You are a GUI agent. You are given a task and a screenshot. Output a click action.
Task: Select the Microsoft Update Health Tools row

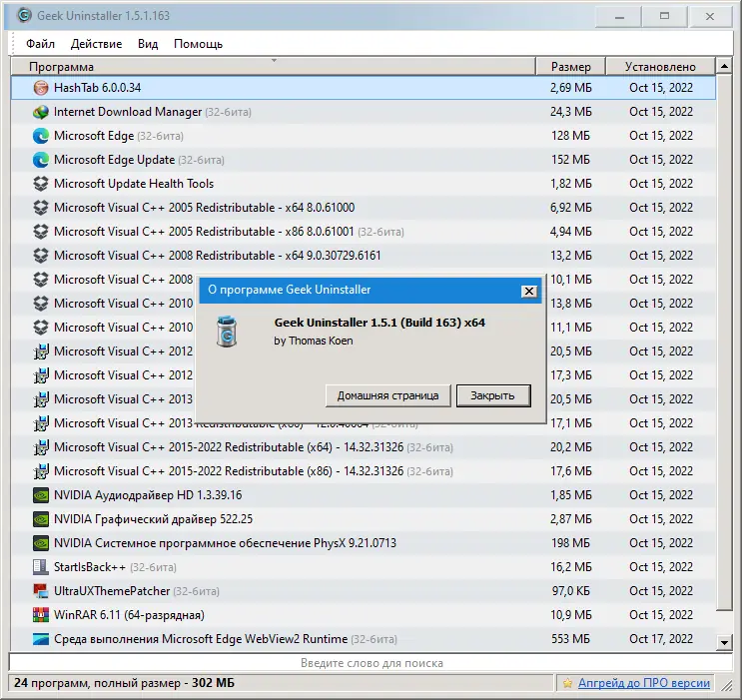(x=363, y=184)
